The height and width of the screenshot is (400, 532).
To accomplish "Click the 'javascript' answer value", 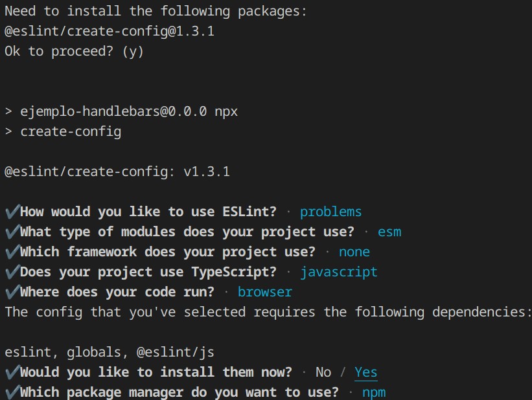I will pos(339,272).
